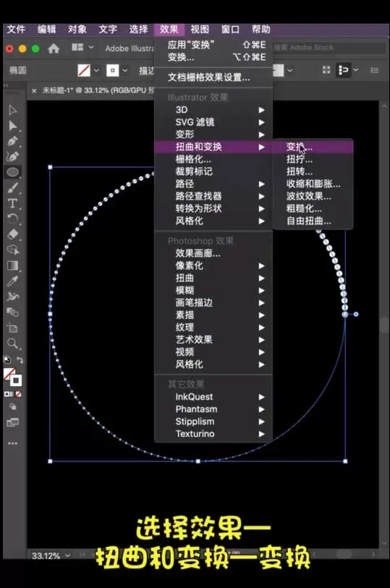
Task: Open the 3D effect submenu
Action: [213, 110]
